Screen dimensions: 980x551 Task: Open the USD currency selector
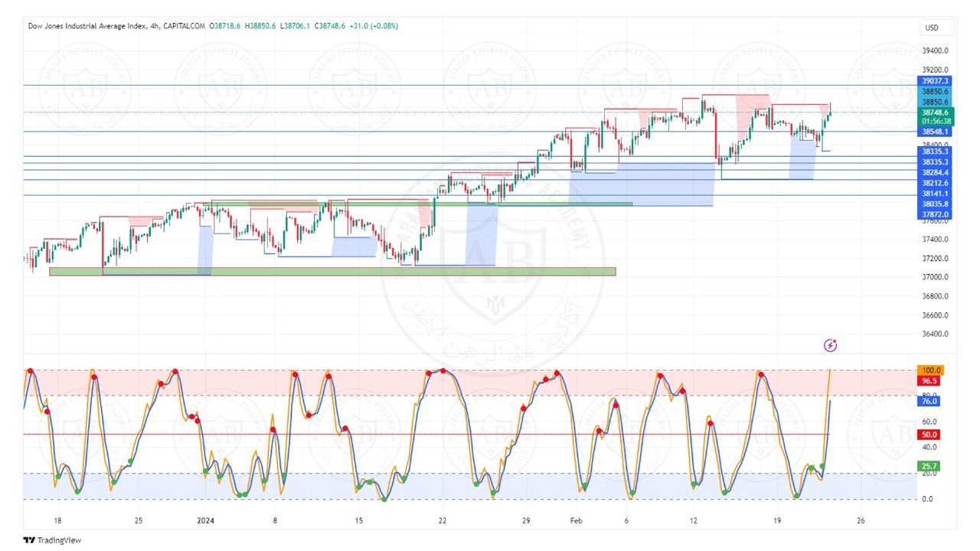coord(936,28)
